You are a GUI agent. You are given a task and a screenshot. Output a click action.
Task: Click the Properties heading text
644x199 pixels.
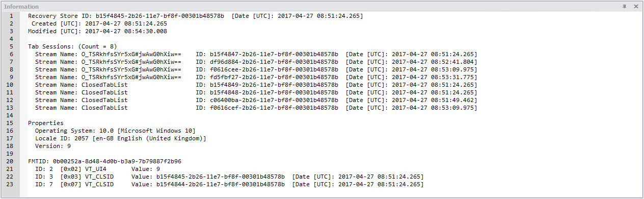point(46,123)
